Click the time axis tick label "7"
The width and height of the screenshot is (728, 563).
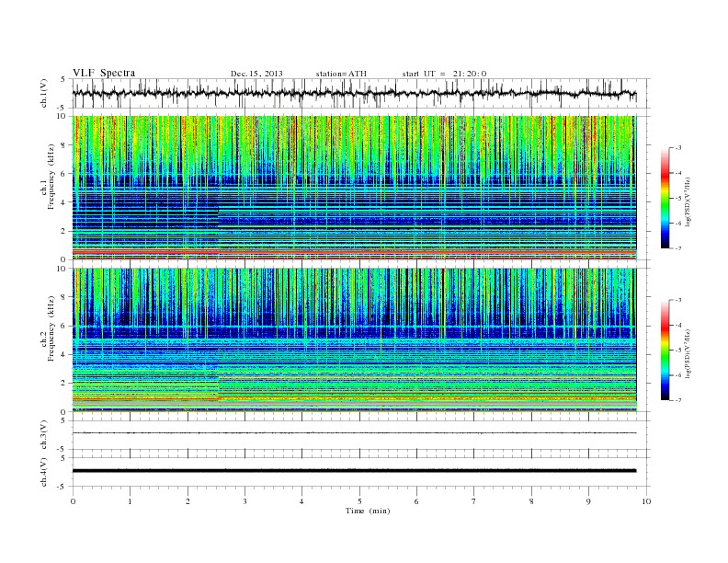[x=474, y=501]
